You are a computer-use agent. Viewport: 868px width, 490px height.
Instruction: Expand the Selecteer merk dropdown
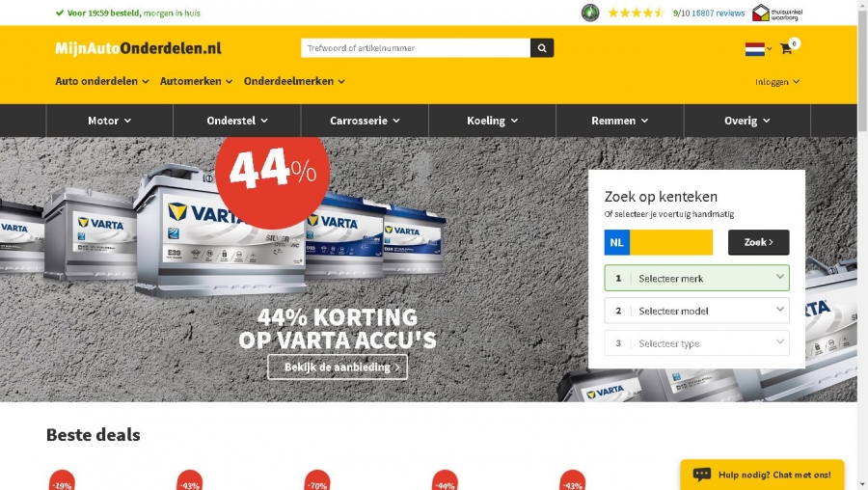tap(696, 278)
